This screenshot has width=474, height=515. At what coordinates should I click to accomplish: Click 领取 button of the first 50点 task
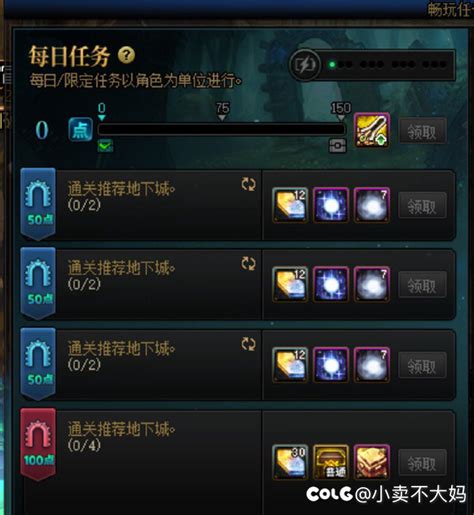[x=423, y=205]
